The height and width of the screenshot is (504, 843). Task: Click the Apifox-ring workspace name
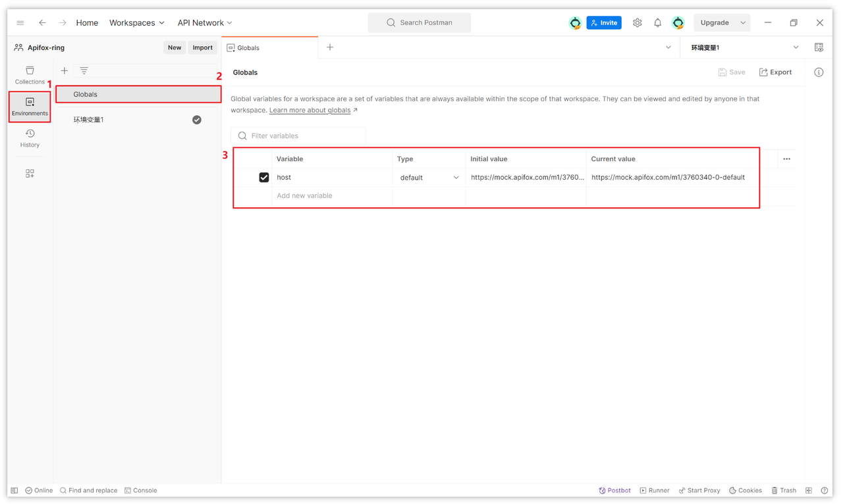coord(46,47)
